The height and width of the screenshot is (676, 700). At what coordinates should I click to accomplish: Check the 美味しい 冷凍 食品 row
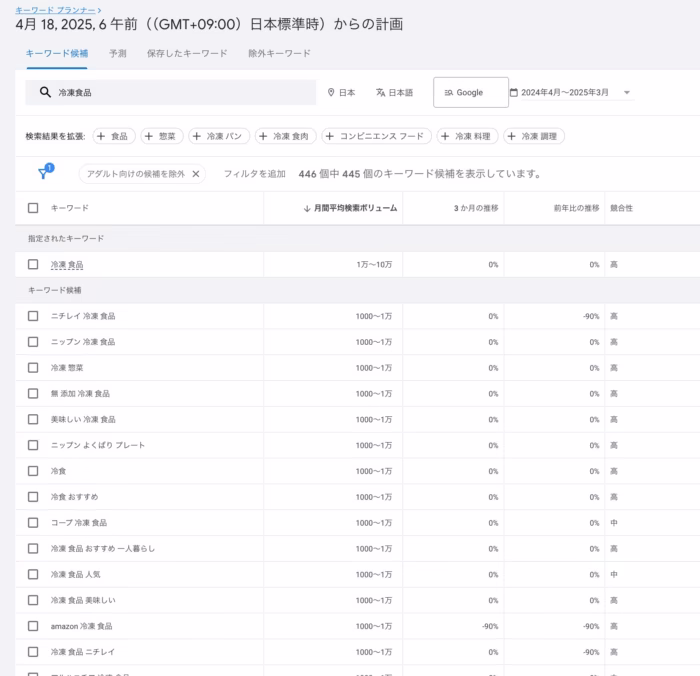(33, 419)
